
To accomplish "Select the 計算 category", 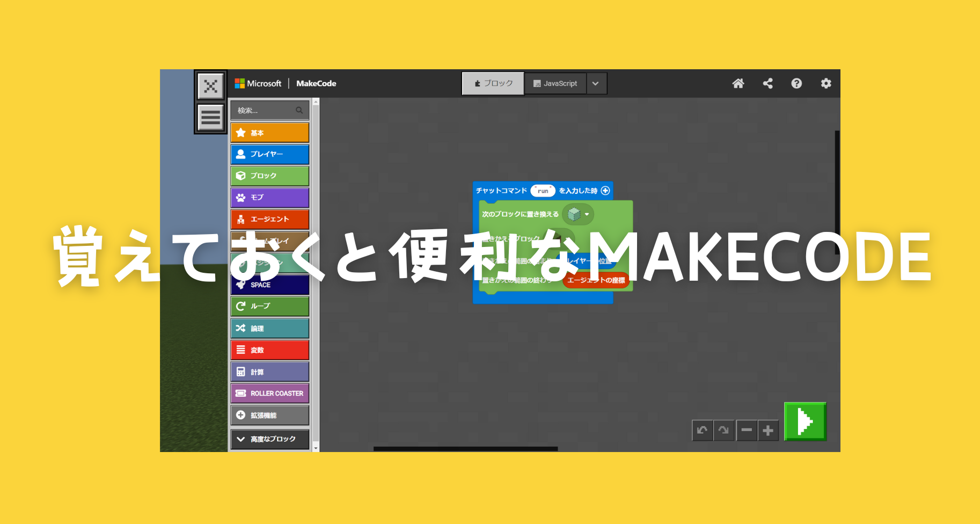I will pos(268,372).
